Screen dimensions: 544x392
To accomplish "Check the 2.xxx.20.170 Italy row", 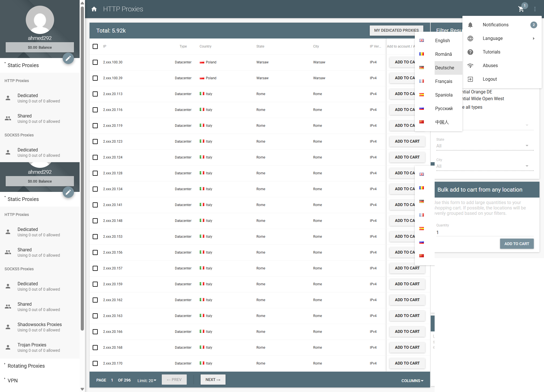I will (95, 363).
